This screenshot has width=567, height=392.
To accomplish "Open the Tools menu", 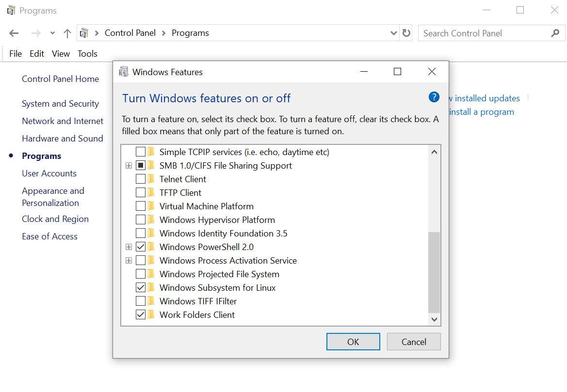I will click(87, 53).
